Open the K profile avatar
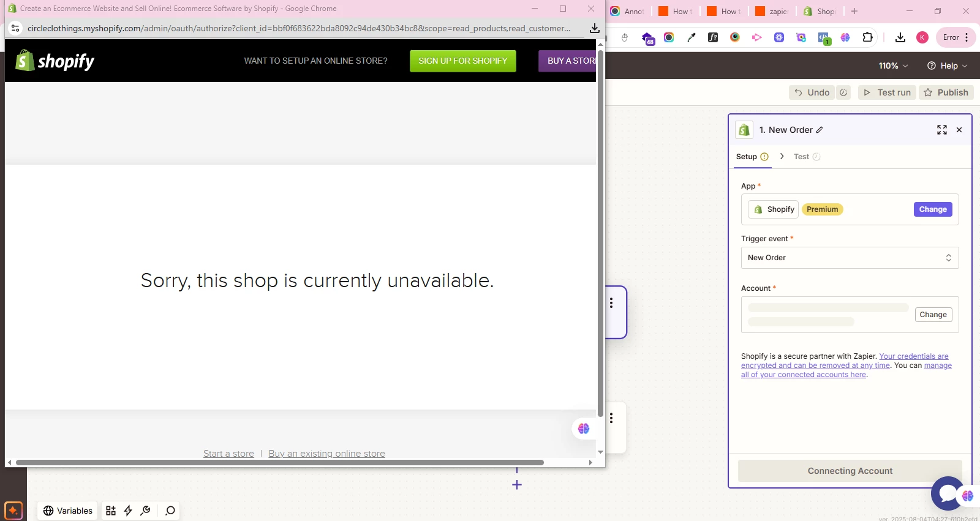 [922, 37]
